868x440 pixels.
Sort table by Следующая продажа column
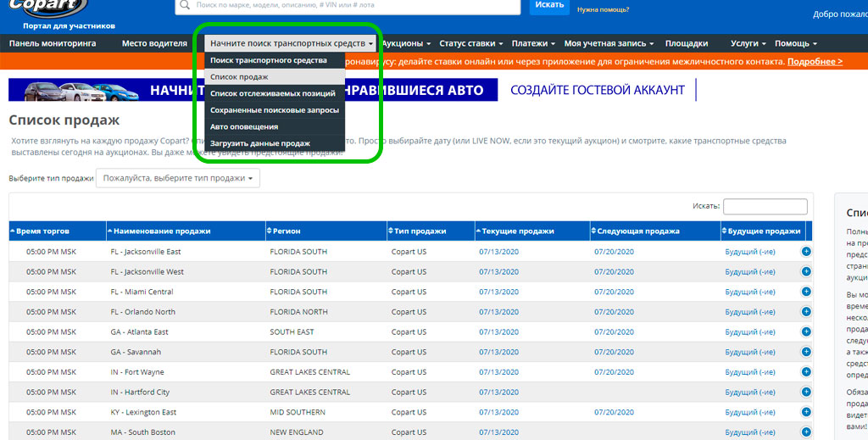click(x=655, y=231)
